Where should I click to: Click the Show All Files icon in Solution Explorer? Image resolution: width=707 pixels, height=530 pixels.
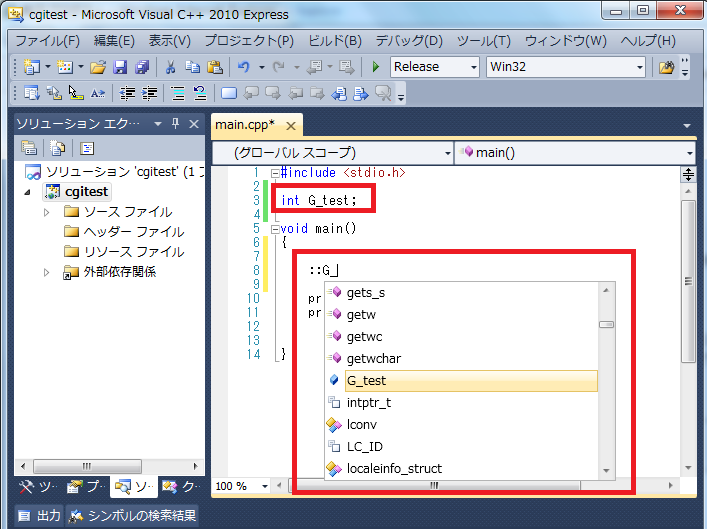(x=58, y=148)
